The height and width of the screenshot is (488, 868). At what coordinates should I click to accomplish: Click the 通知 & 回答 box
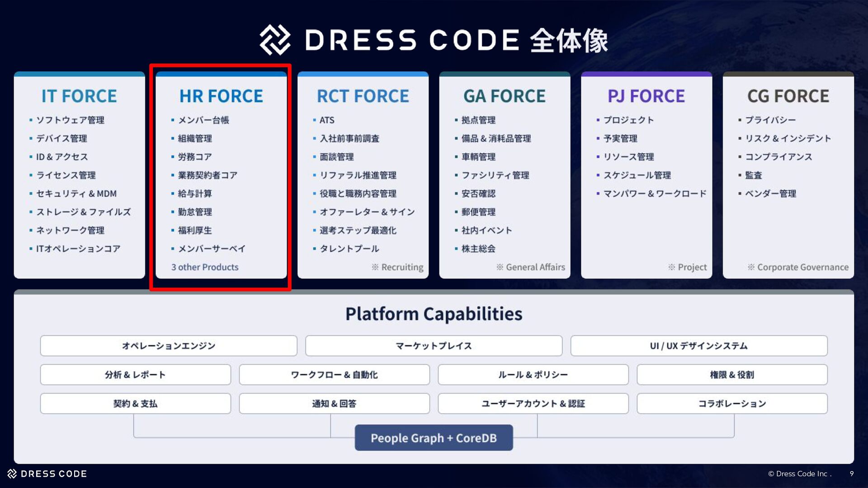(x=334, y=404)
